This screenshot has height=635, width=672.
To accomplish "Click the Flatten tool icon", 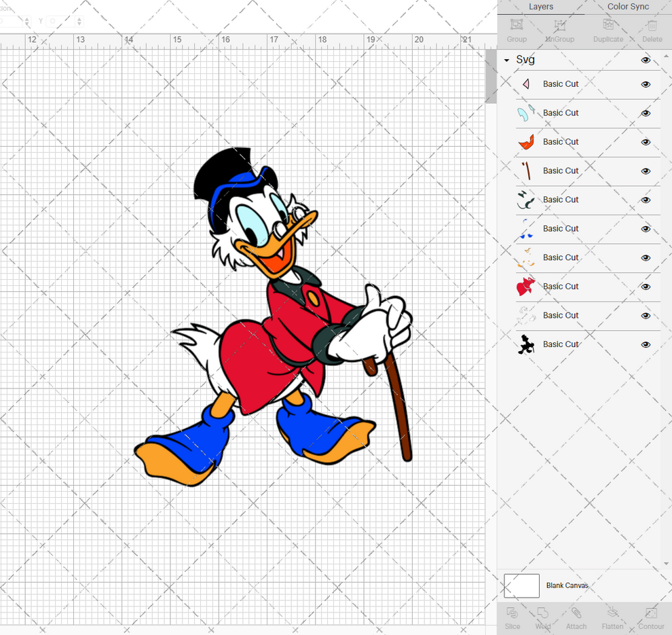I will coord(613,618).
